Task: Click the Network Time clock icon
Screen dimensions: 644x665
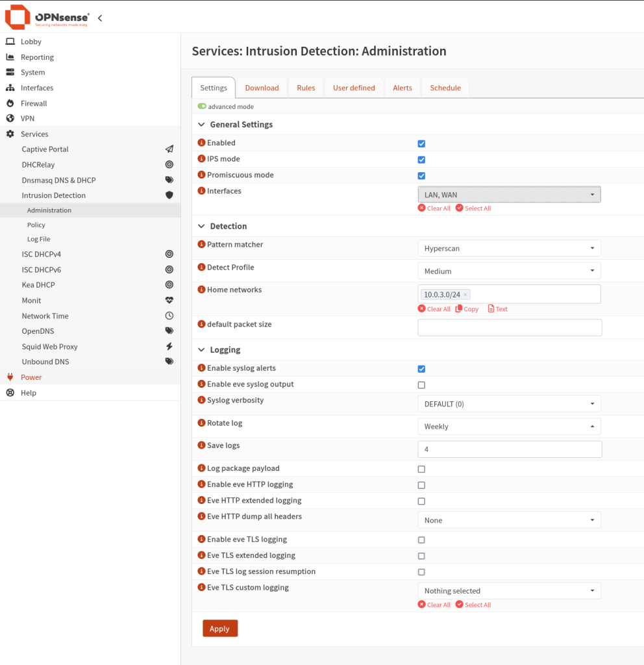Action: [x=169, y=316]
